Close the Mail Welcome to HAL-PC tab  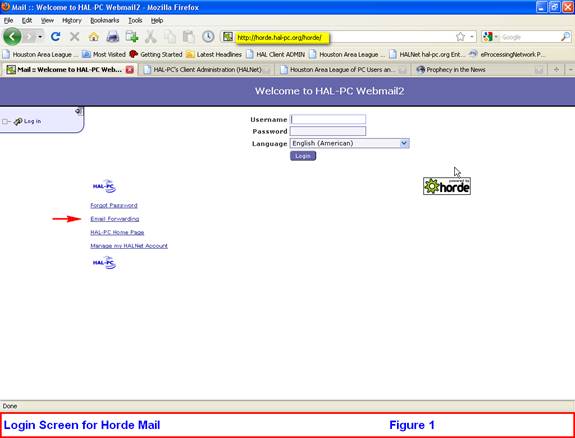(130, 70)
